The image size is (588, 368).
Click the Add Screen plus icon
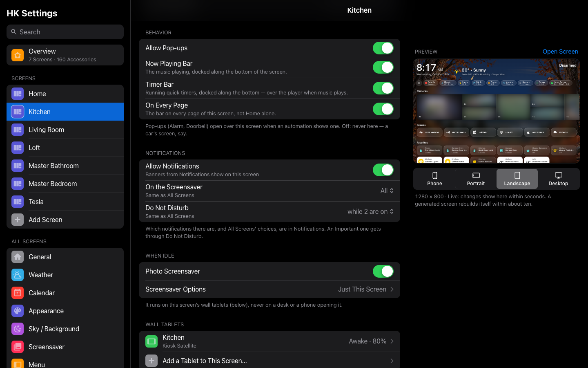pos(18,220)
